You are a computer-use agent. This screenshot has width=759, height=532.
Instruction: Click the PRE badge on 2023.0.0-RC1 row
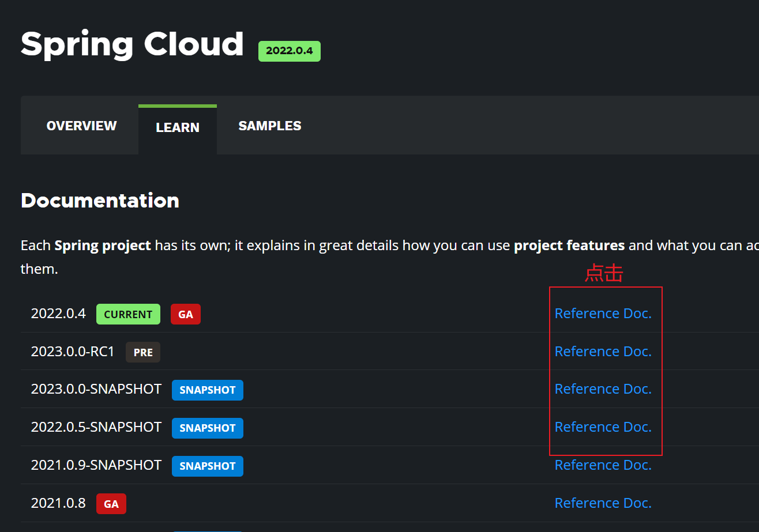(143, 352)
